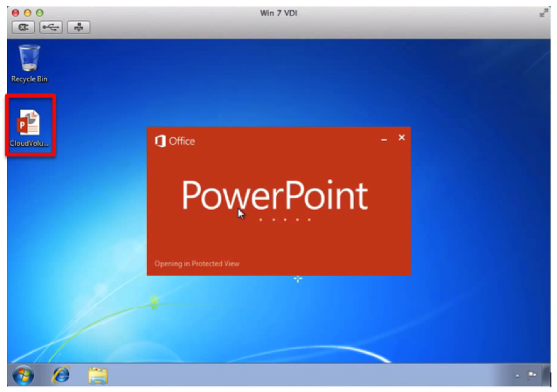
Task: Open Windows Explorer folder in taskbar
Action: click(98, 376)
